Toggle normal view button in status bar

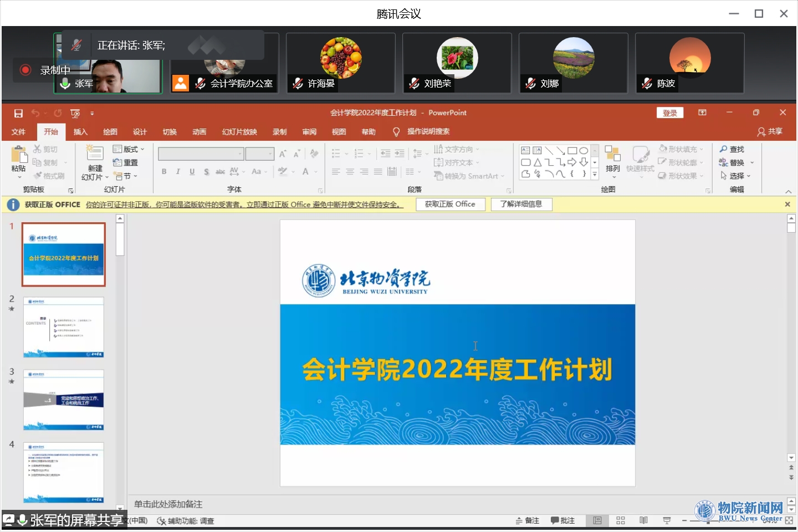(x=597, y=520)
